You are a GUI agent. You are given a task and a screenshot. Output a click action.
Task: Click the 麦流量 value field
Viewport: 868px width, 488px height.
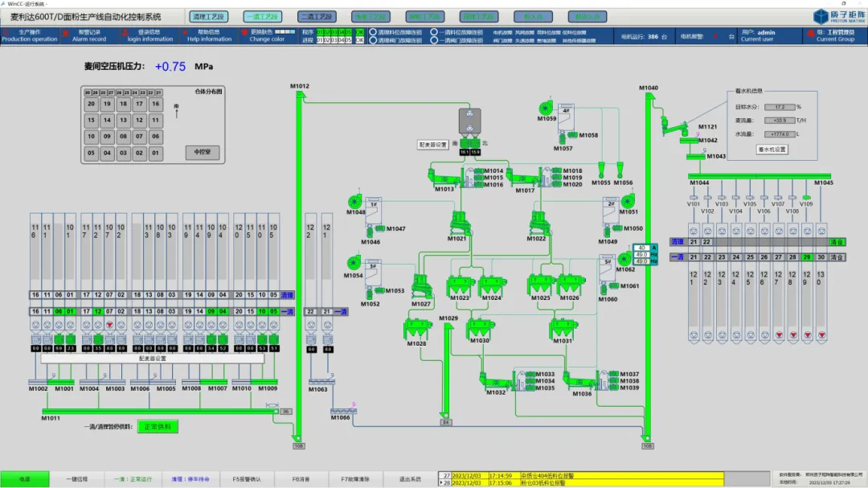(780, 121)
